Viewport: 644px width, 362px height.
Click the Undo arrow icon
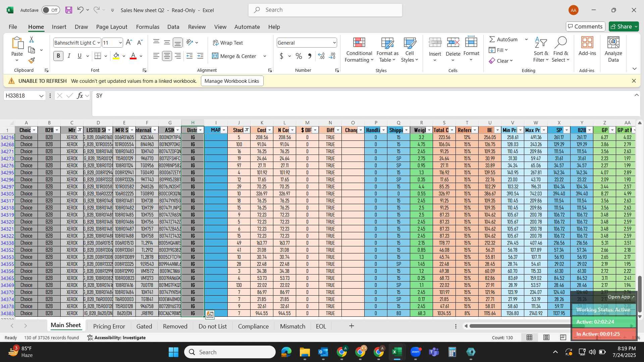click(80, 10)
